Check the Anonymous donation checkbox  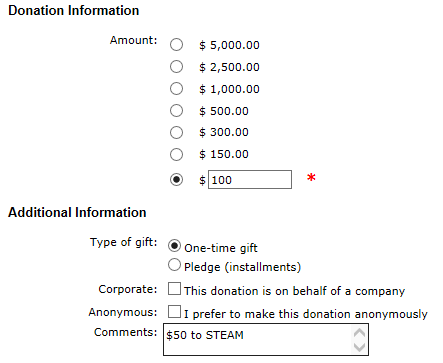pyautogui.click(x=174, y=312)
